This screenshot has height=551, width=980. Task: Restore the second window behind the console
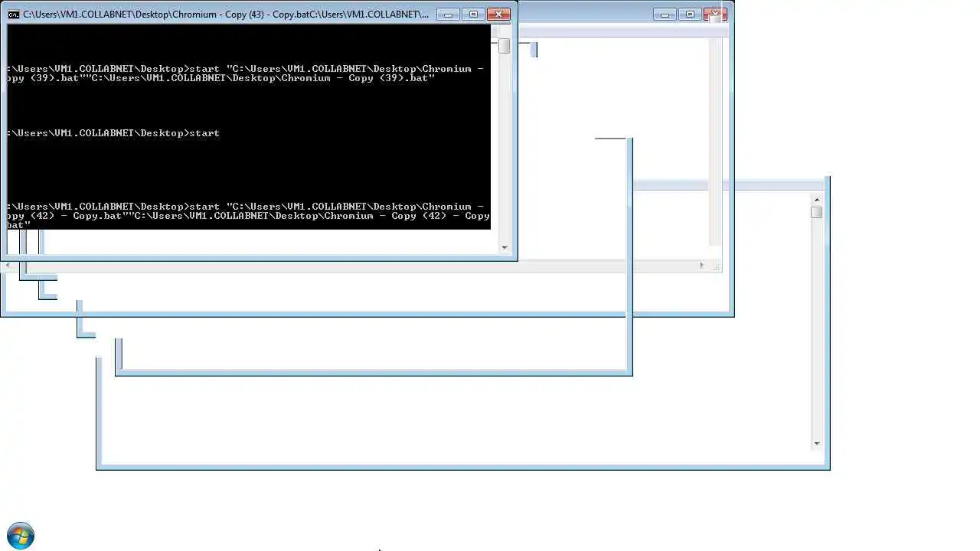(690, 15)
